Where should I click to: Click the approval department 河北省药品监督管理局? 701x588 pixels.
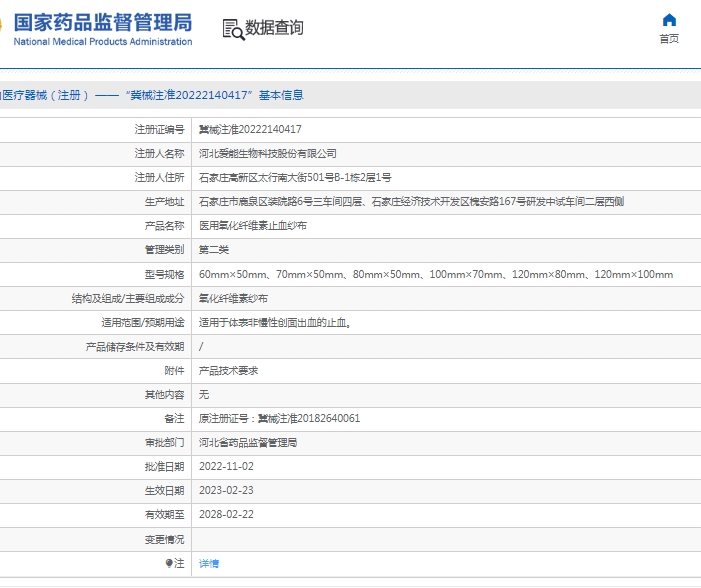point(248,443)
